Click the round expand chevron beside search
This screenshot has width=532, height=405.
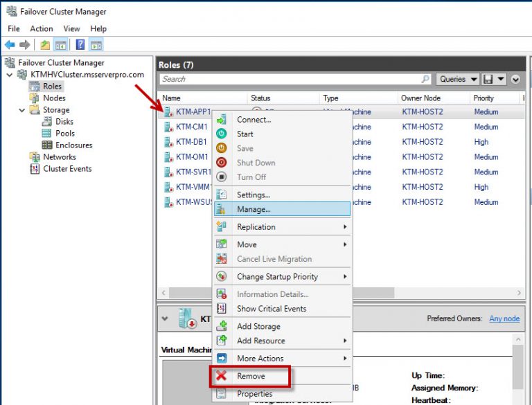(x=515, y=80)
